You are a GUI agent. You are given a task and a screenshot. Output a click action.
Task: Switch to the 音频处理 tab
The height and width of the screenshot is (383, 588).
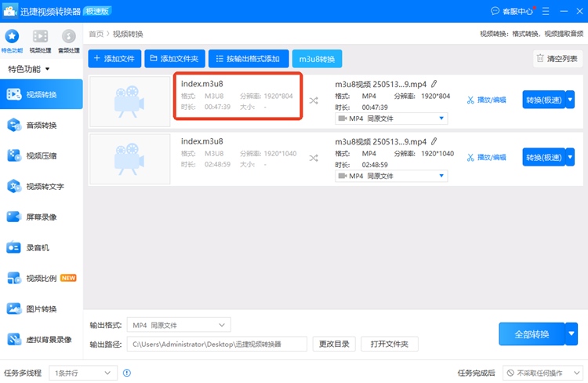69,41
